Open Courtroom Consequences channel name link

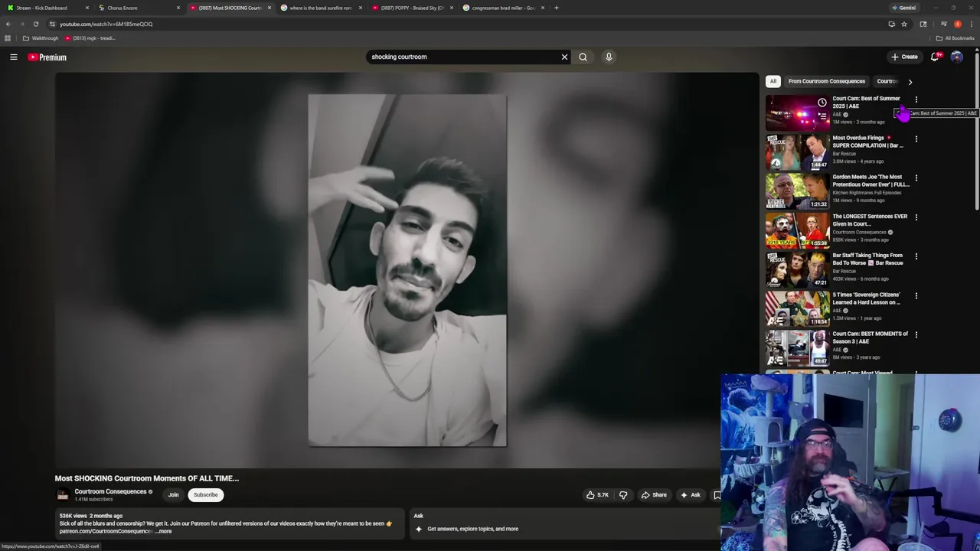point(110,491)
